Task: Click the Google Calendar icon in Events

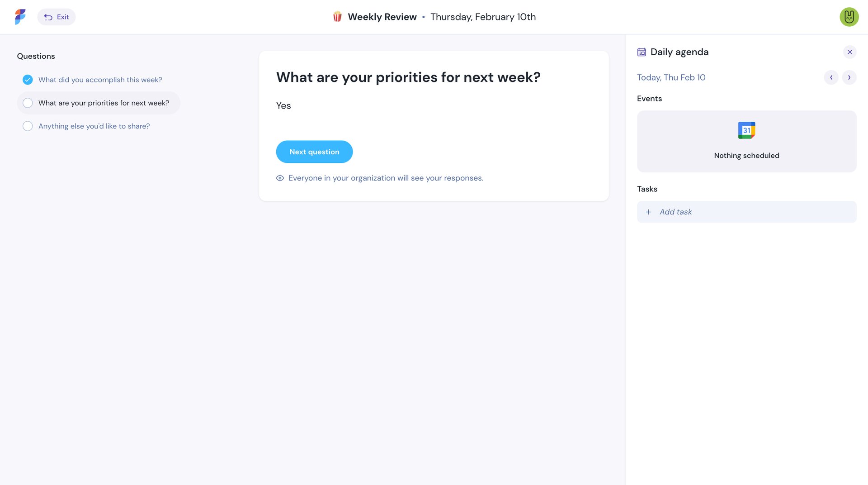Action: coord(746,130)
